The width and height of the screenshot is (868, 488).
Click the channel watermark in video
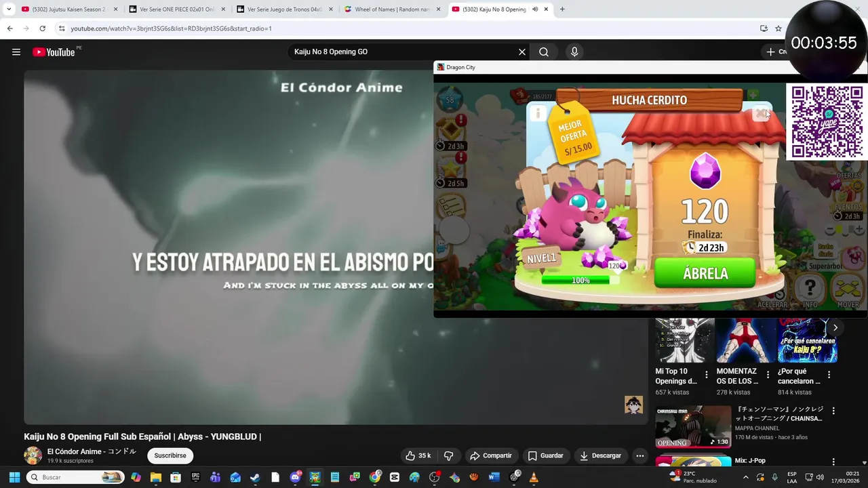(633, 405)
